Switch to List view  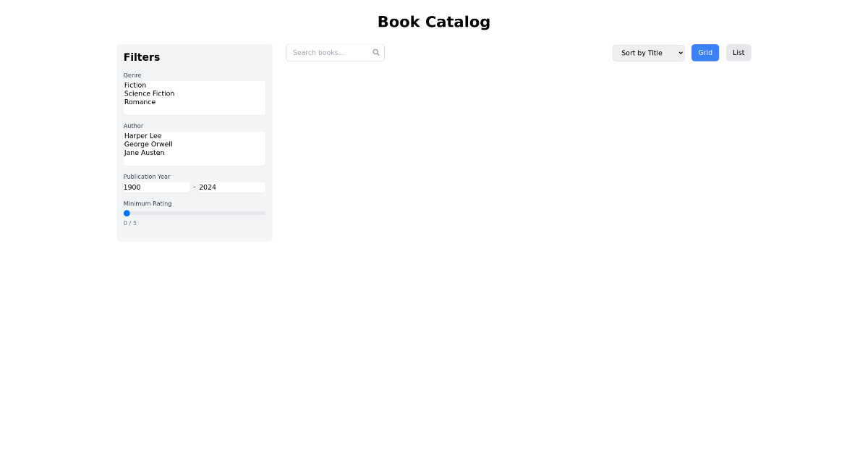738,52
